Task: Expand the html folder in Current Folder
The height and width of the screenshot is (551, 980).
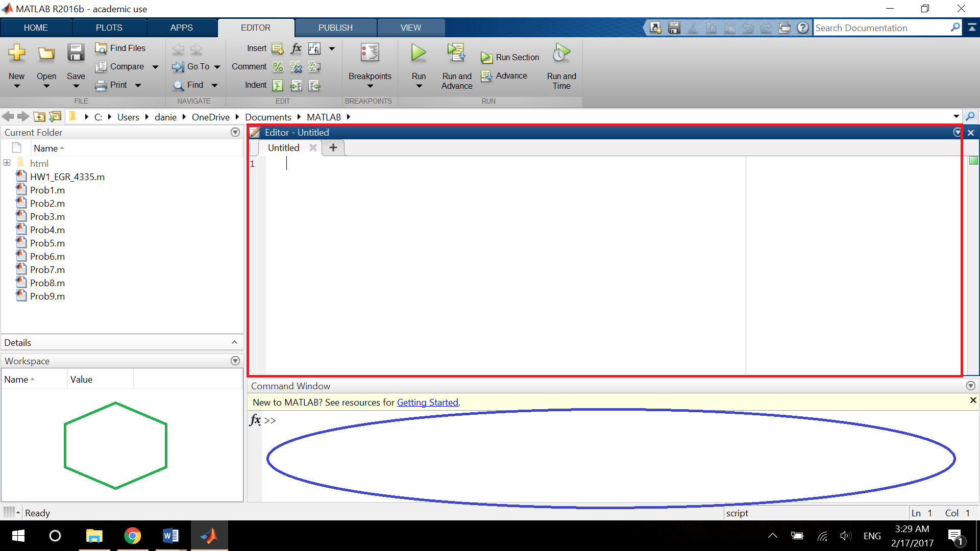Action: [7, 163]
